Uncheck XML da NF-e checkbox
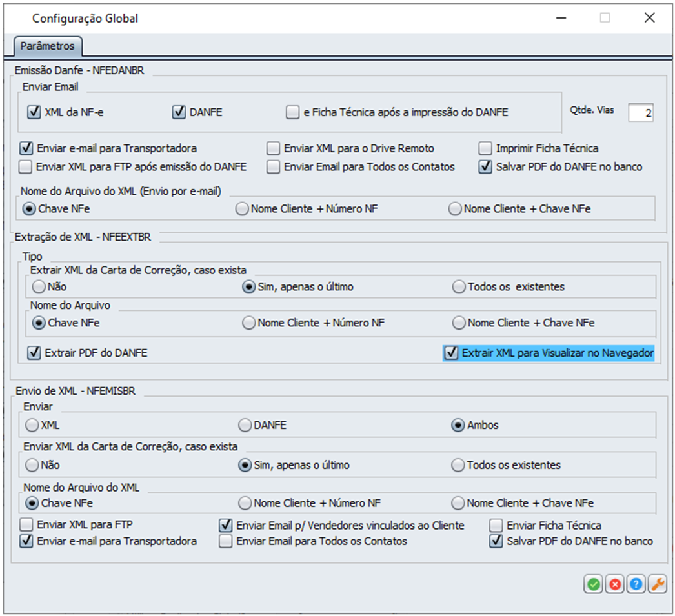This screenshot has width=675, height=616. 34,112
